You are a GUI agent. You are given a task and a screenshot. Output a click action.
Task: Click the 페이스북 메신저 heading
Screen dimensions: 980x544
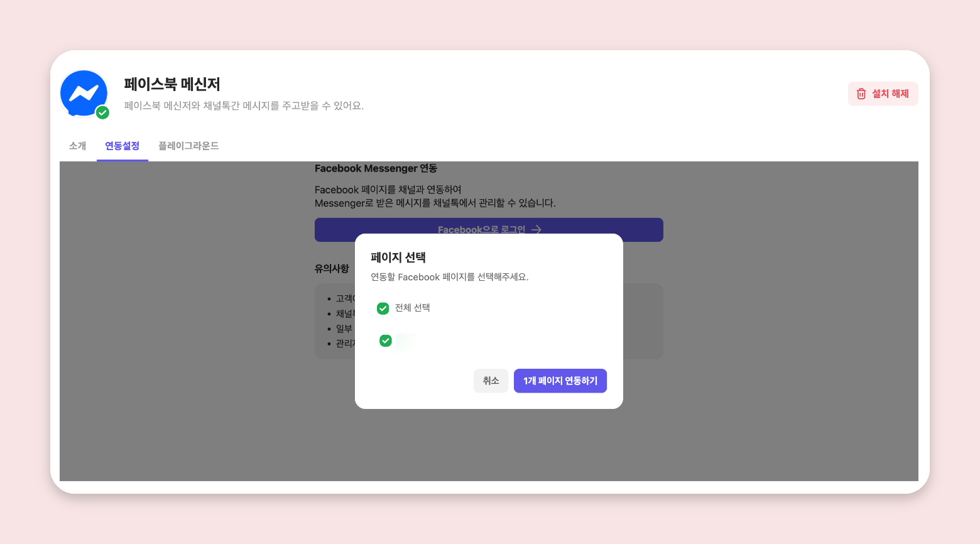[x=172, y=84]
